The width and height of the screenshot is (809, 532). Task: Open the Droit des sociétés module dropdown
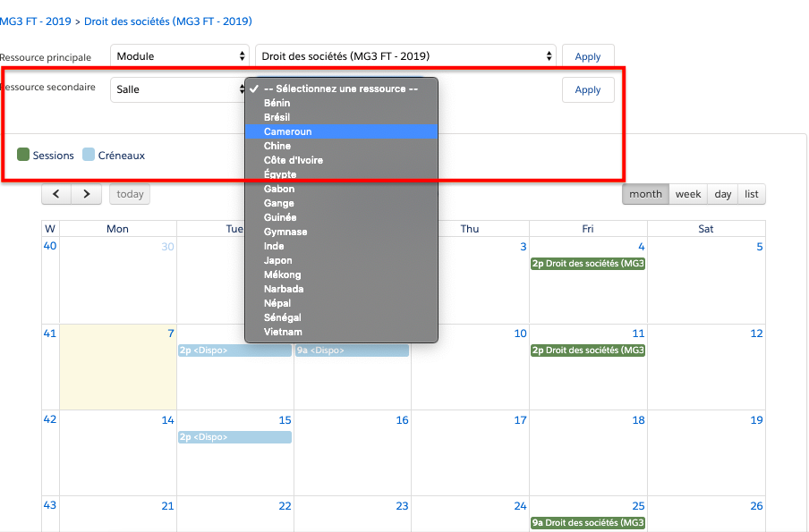pyautogui.click(x=405, y=56)
